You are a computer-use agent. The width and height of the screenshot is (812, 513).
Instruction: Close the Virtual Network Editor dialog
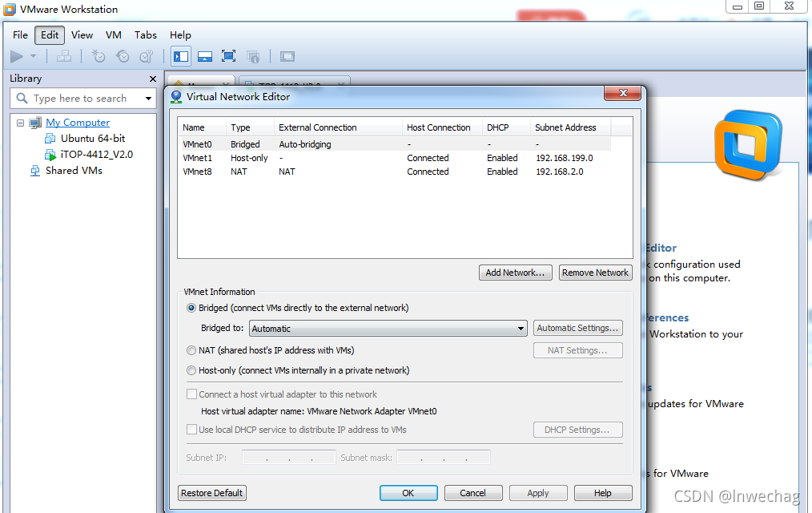click(x=623, y=93)
